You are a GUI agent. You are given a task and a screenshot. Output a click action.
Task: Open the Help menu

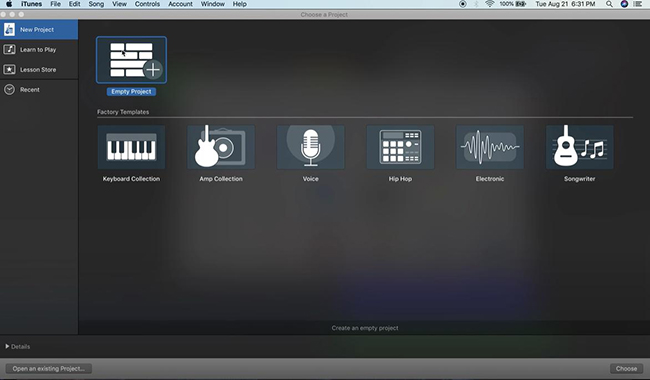coord(240,4)
